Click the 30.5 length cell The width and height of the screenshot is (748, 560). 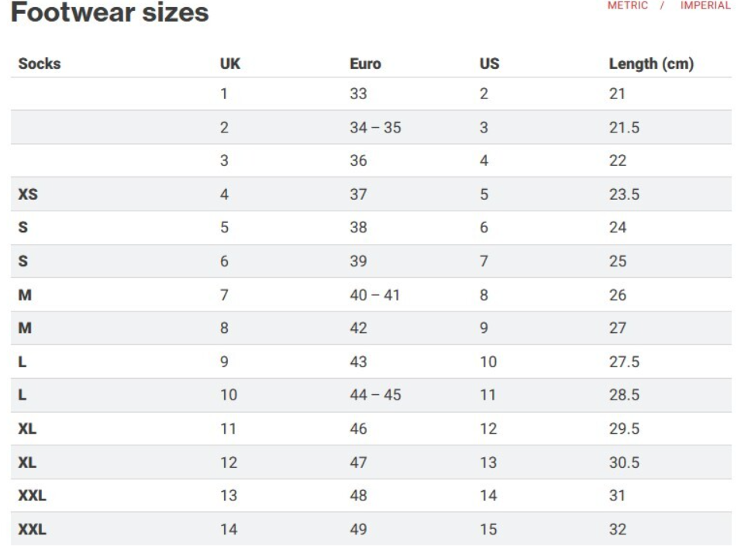(x=624, y=462)
